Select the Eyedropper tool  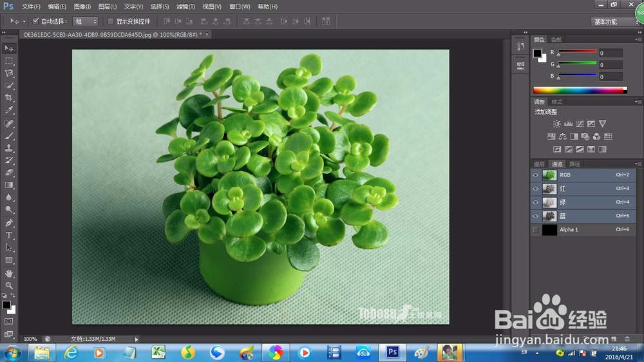[x=8, y=110]
